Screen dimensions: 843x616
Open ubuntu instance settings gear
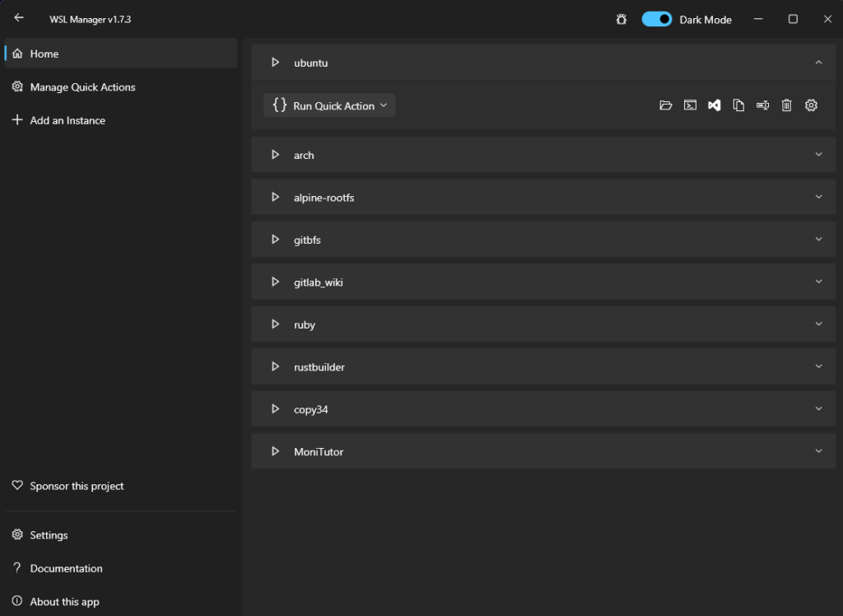point(811,105)
